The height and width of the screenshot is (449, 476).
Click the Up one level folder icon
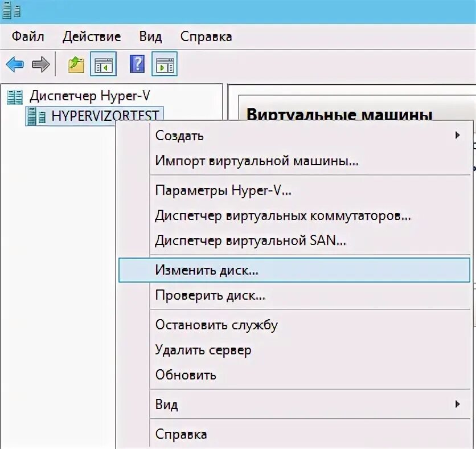[76, 64]
